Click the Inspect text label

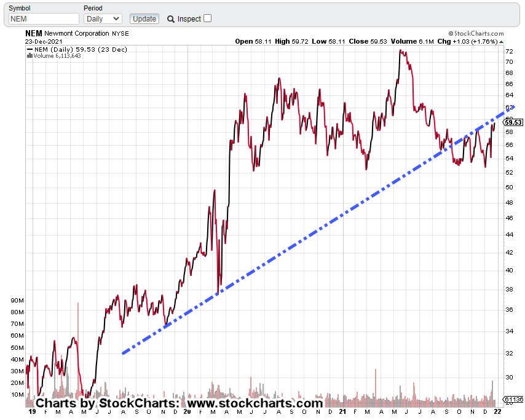point(189,19)
